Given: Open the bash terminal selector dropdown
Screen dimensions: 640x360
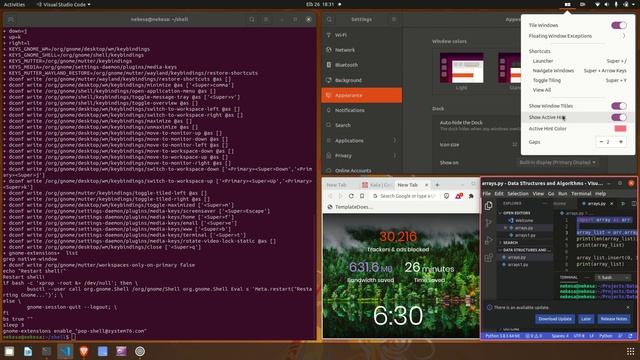Looking at the screenshot, I should click(613, 278).
